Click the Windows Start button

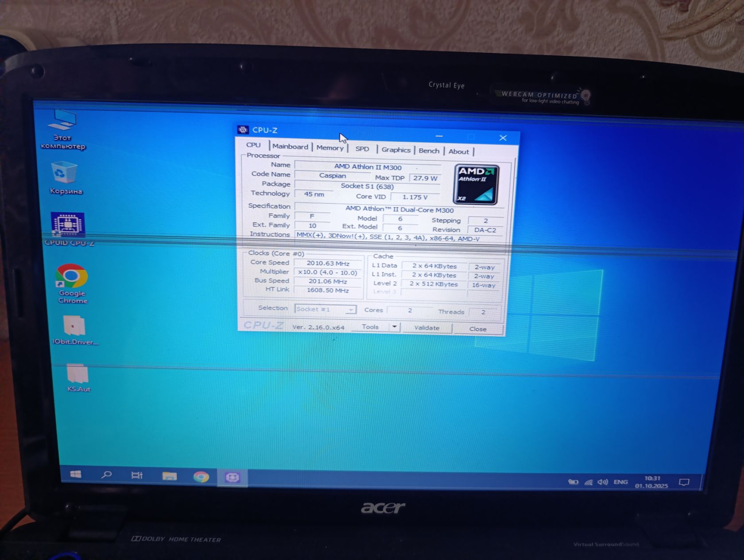76,474
